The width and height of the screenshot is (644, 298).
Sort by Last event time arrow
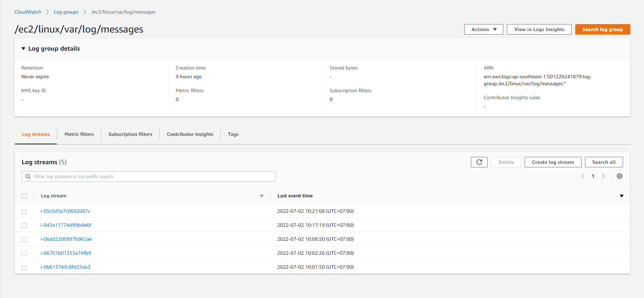click(621, 196)
